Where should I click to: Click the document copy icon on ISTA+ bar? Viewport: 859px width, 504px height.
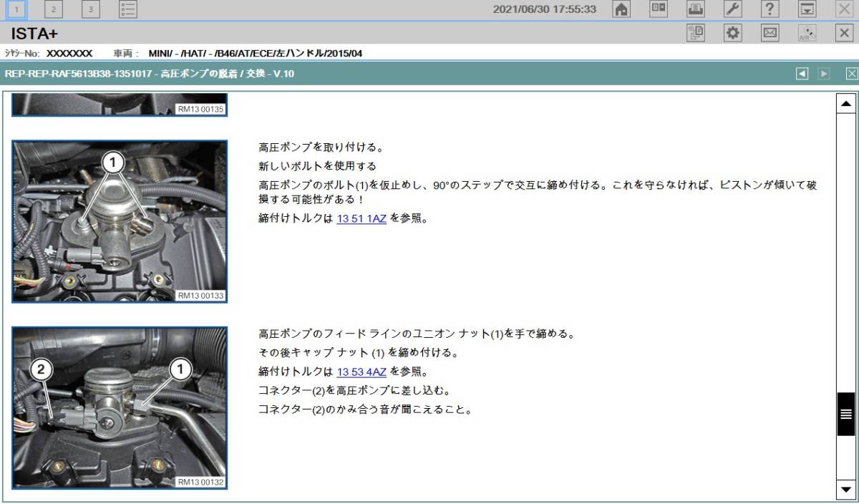tap(695, 32)
